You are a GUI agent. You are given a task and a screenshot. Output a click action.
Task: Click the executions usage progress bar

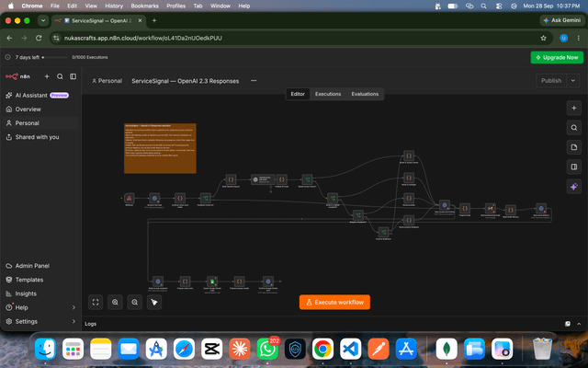[x=55, y=57]
